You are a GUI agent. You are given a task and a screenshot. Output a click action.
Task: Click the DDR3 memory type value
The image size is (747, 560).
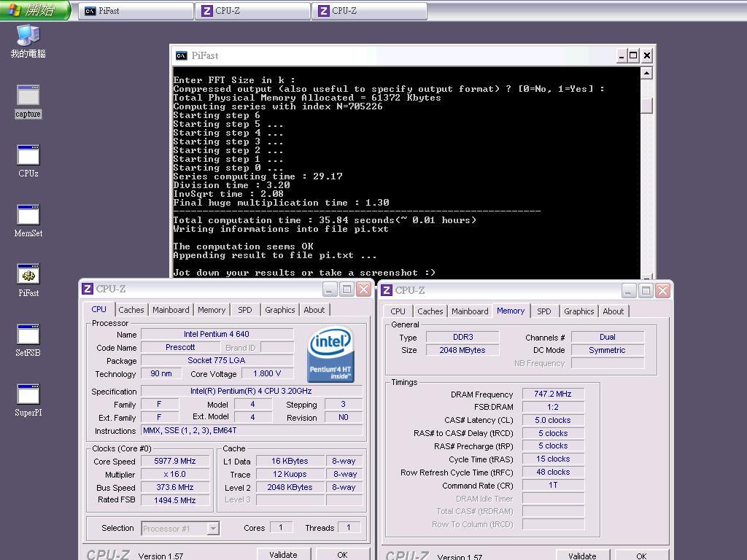tap(462, 337)
